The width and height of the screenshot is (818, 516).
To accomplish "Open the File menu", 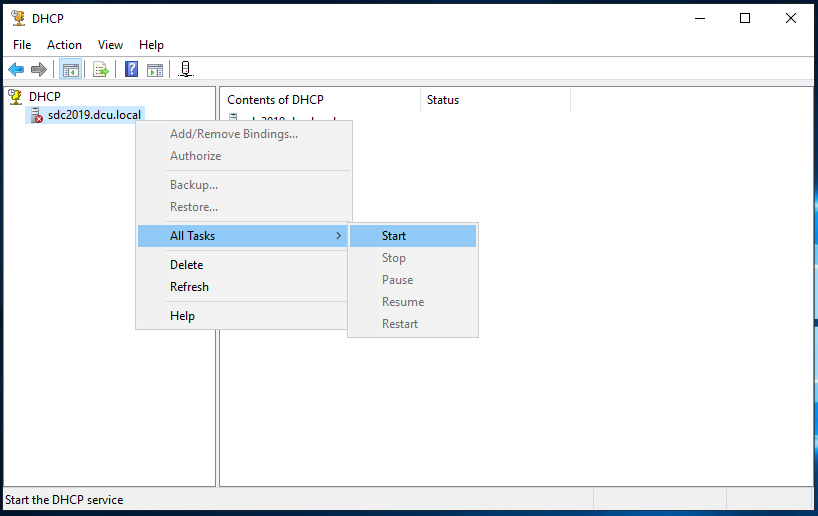I will (22, 45).
